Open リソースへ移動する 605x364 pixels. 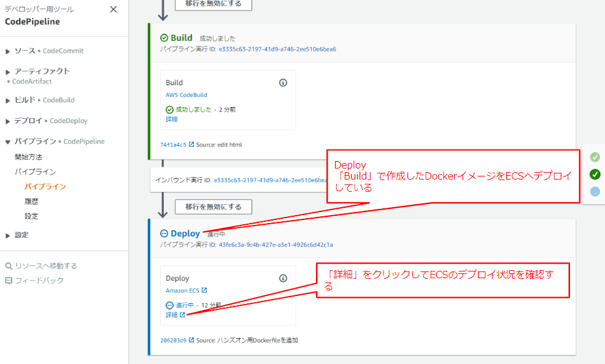pyautogui.click(x=46, y=266)
